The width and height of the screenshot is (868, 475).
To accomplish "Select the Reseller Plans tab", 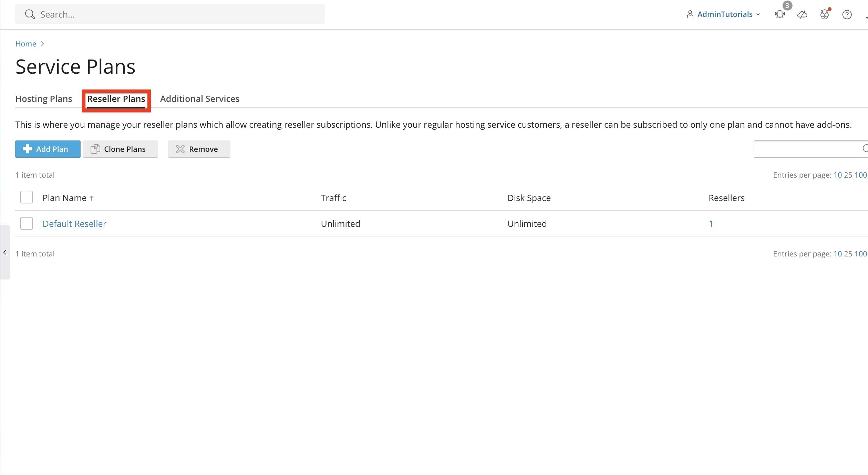I will [x=116, y=99].
